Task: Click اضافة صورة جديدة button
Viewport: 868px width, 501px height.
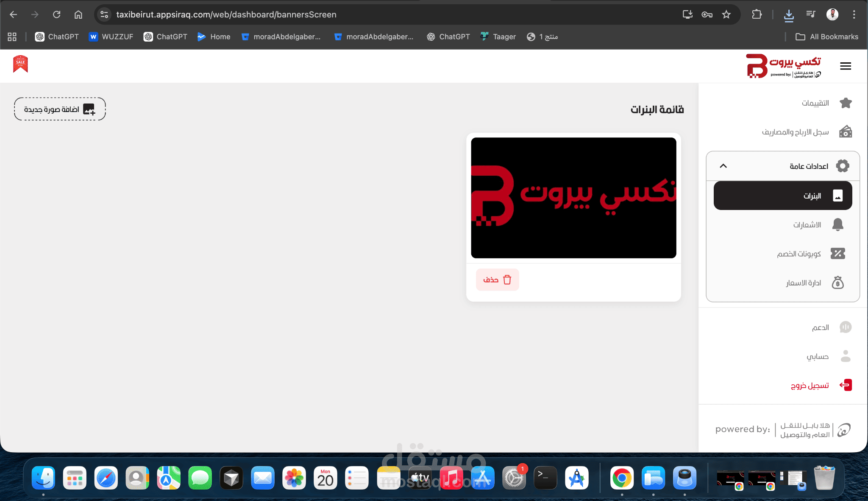Action: point(60,109)
